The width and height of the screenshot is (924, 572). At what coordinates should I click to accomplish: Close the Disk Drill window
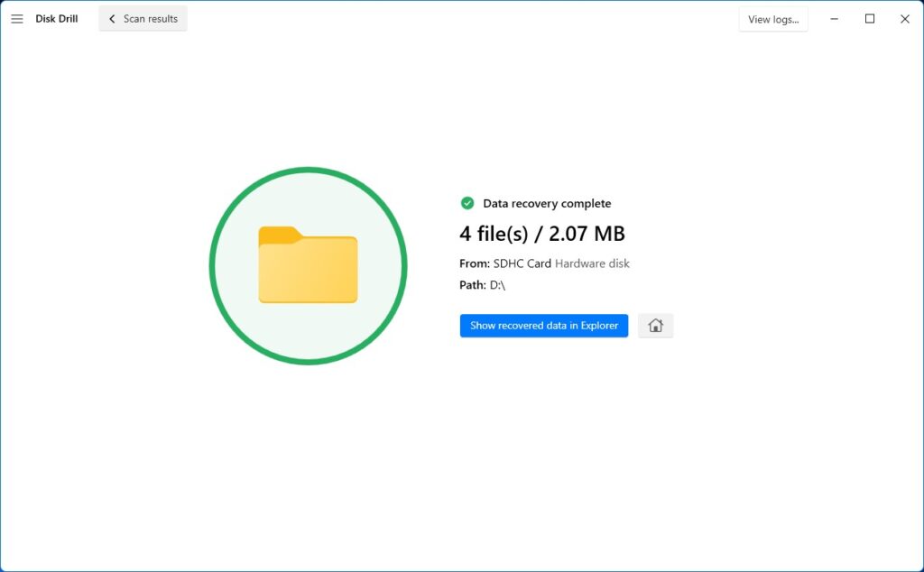905,18
